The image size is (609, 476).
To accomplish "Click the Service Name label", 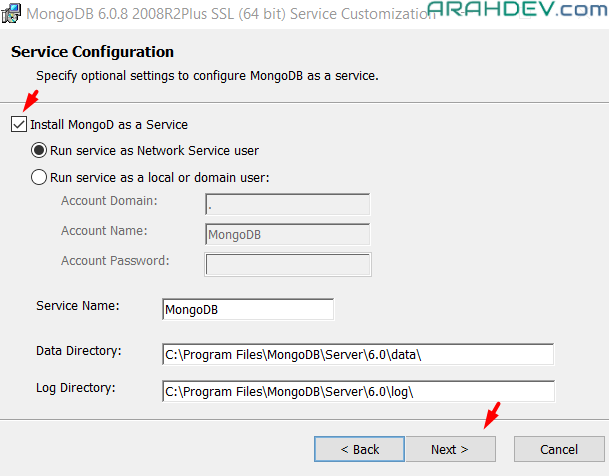I will point(78,306).
